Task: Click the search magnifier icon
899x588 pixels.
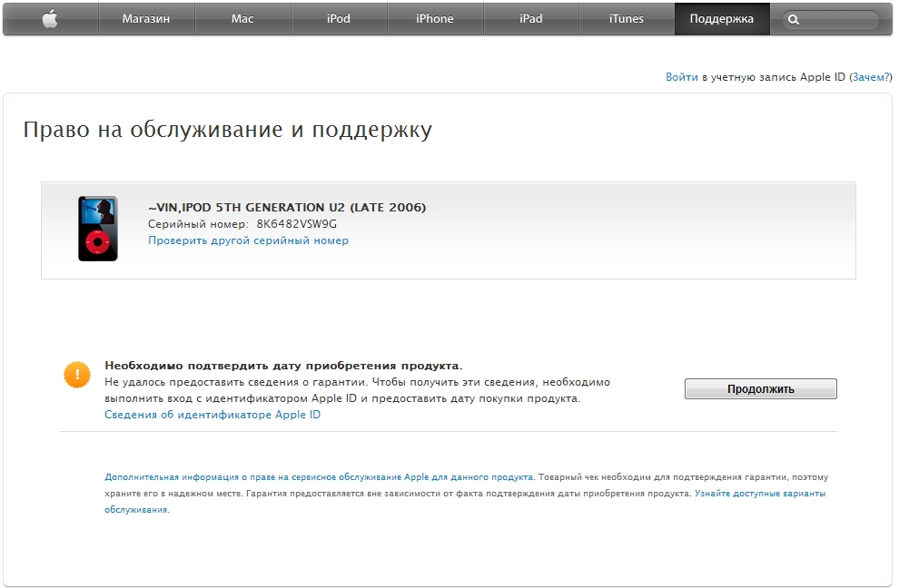Action: 794,19
